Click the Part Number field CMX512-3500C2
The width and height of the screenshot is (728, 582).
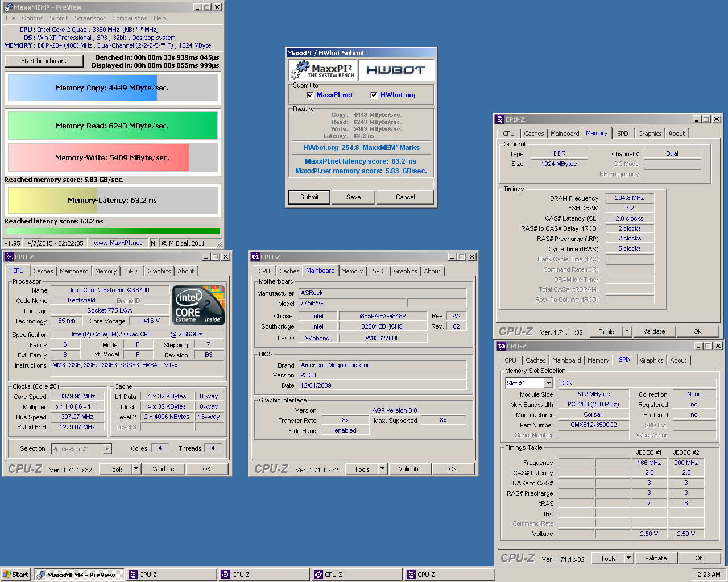click(593, 425)
